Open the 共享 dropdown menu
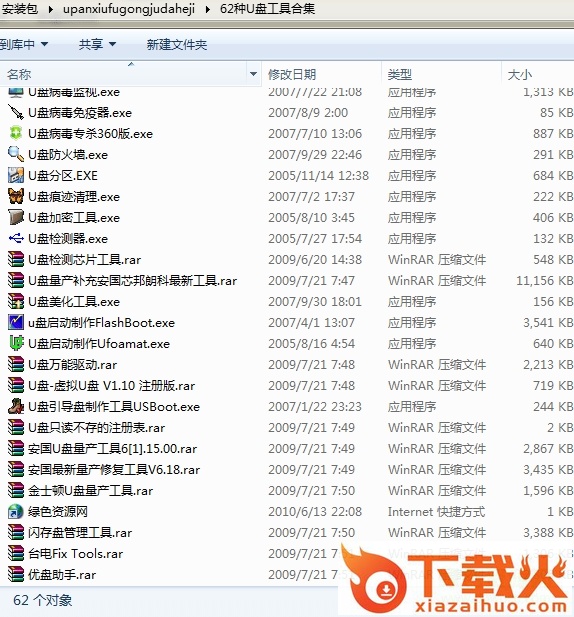 tap(97, 44)
